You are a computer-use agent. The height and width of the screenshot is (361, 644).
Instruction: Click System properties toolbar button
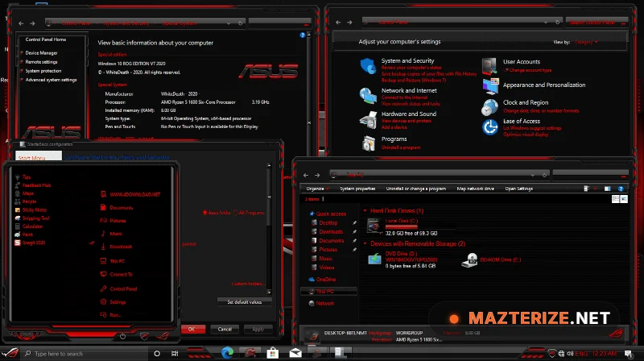tap(357, 189)
